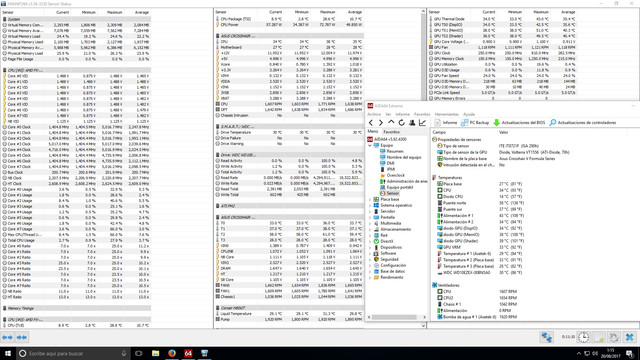Screen dimensions: 640x360
Task: Click the HWiNFO clock reset timer icon
Action: click(x=583, y=337)
